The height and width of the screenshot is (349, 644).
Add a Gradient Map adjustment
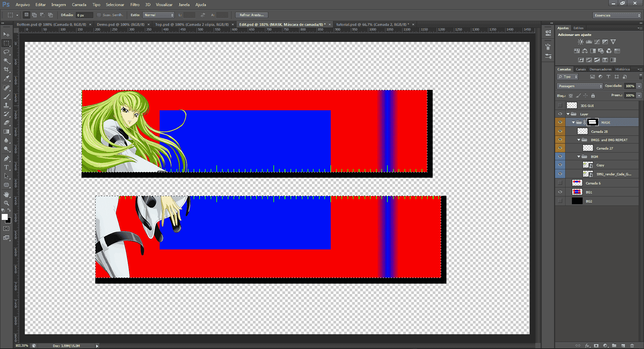tap(613, 60)
